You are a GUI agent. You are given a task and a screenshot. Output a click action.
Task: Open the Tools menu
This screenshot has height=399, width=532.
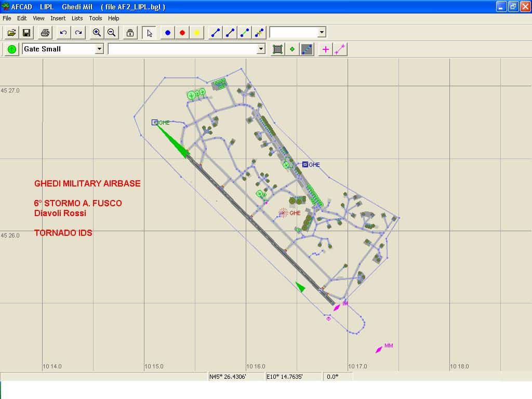coord(96,18)
